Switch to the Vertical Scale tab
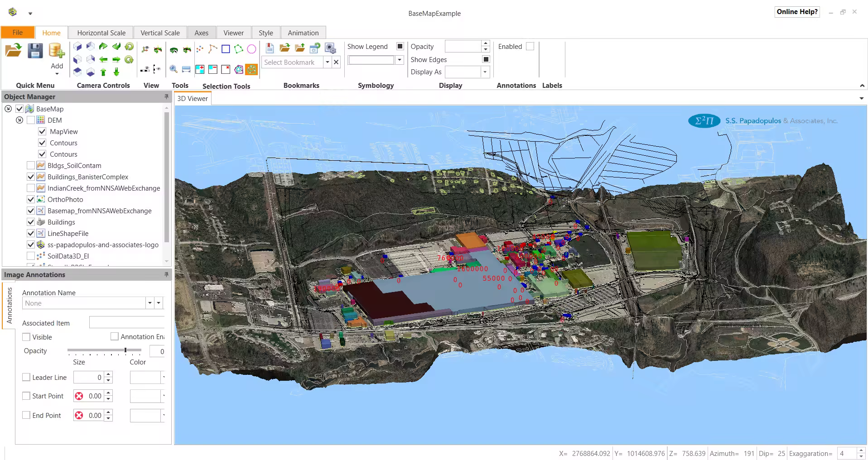The width and height of the screenshot is (868, 460). 160,33
